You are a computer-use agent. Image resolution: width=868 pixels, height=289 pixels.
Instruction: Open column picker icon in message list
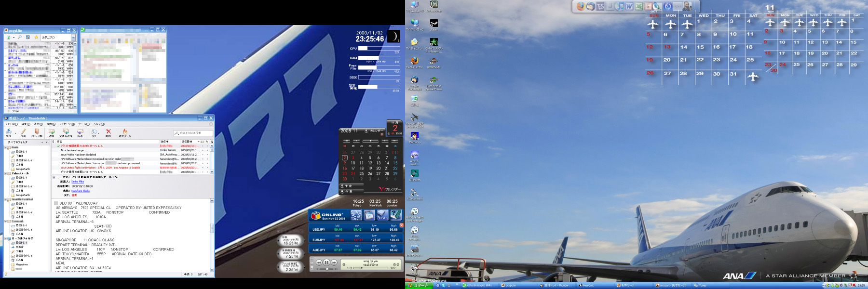(212, 142)
